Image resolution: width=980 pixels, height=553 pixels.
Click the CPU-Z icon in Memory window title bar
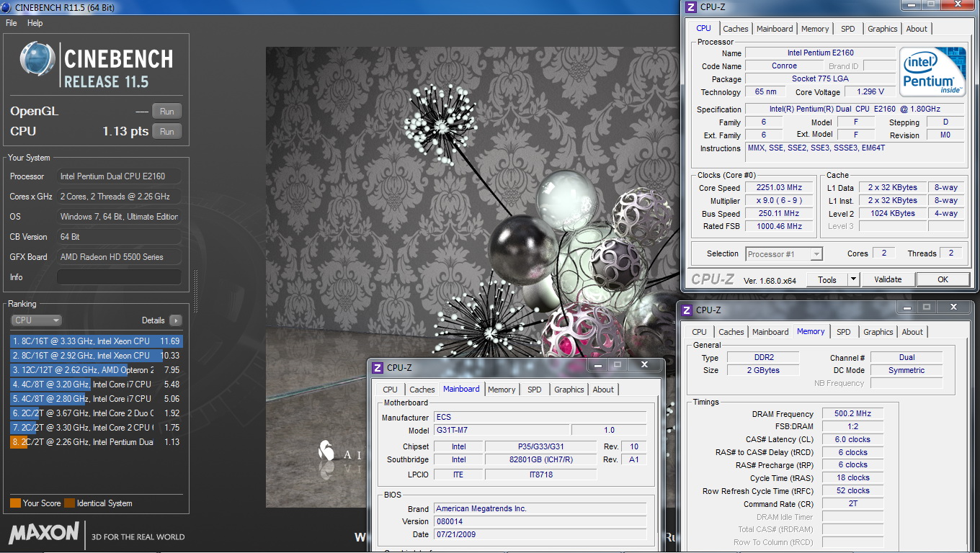click(x=687, y=310)
